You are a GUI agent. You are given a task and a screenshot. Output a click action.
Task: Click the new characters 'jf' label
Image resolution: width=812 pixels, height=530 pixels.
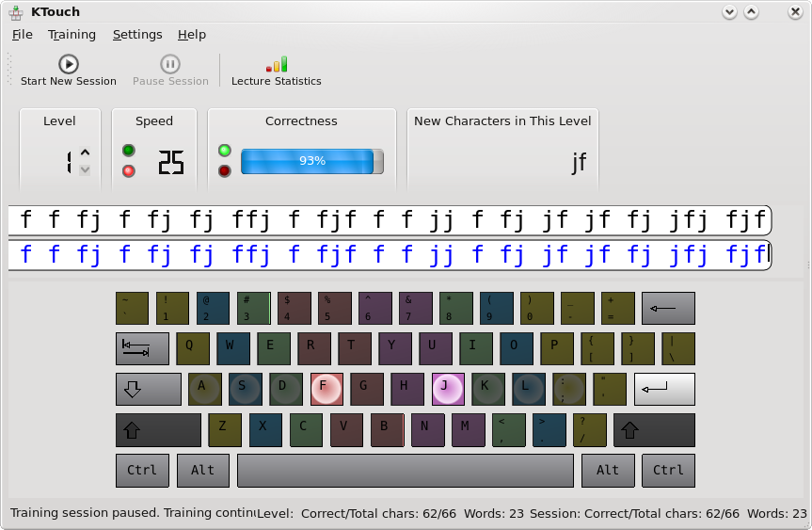(x=579, y=163)
